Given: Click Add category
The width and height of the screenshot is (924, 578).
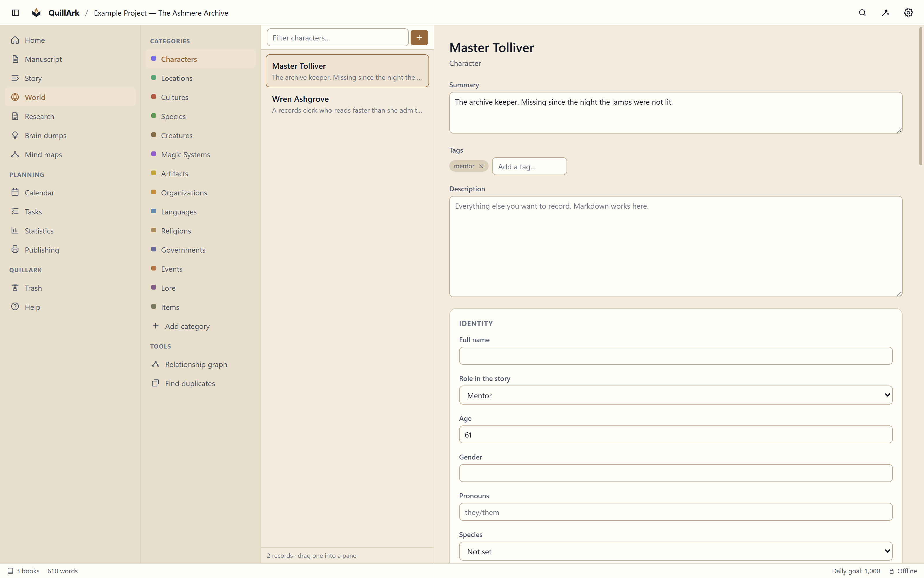Looking at the screenshot, I should [x=200, y=326].
